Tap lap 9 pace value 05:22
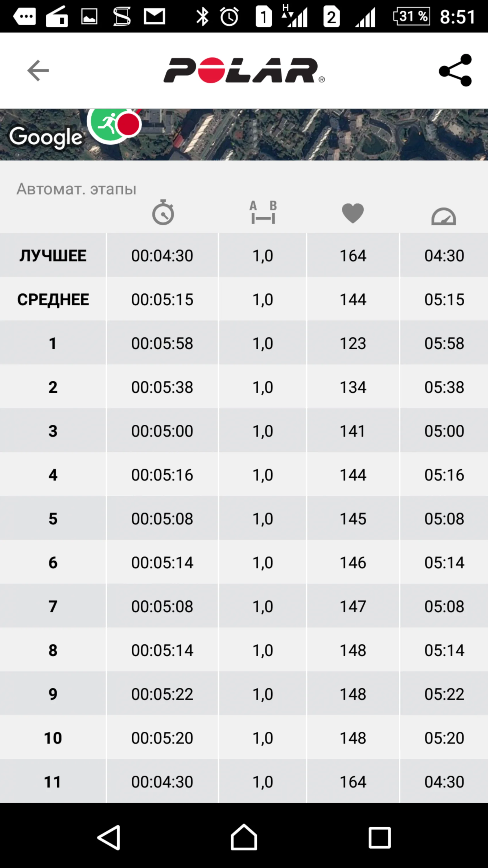Image resolution: width=488 pixels, height=868 pixels. pyautogui.click(x=444, y=694)
